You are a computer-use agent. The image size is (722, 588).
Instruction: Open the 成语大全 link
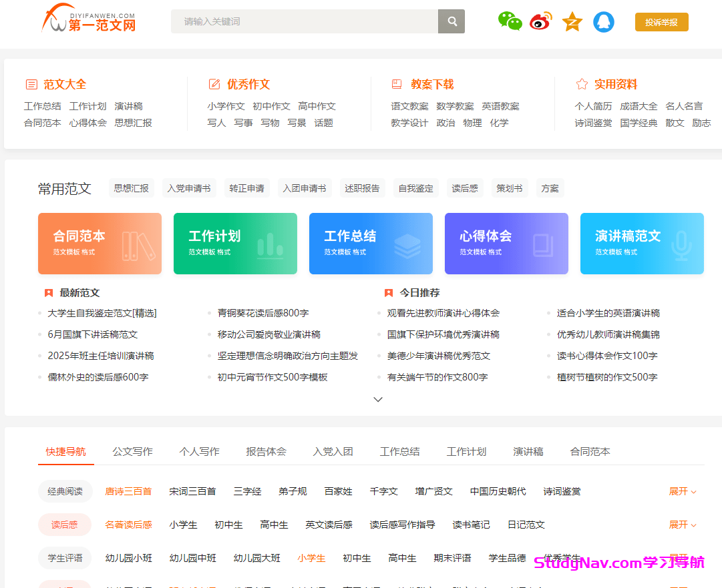click(x=639, y=106)
